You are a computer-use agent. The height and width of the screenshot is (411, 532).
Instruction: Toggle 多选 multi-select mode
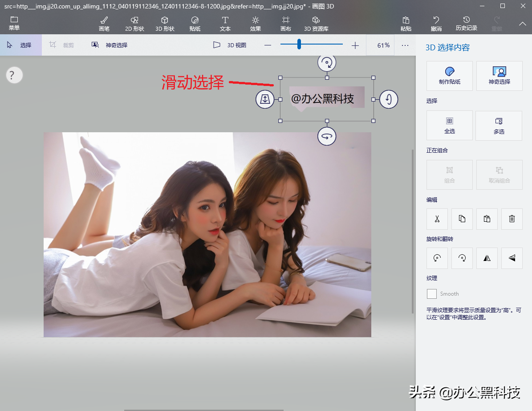click(499, 125)
